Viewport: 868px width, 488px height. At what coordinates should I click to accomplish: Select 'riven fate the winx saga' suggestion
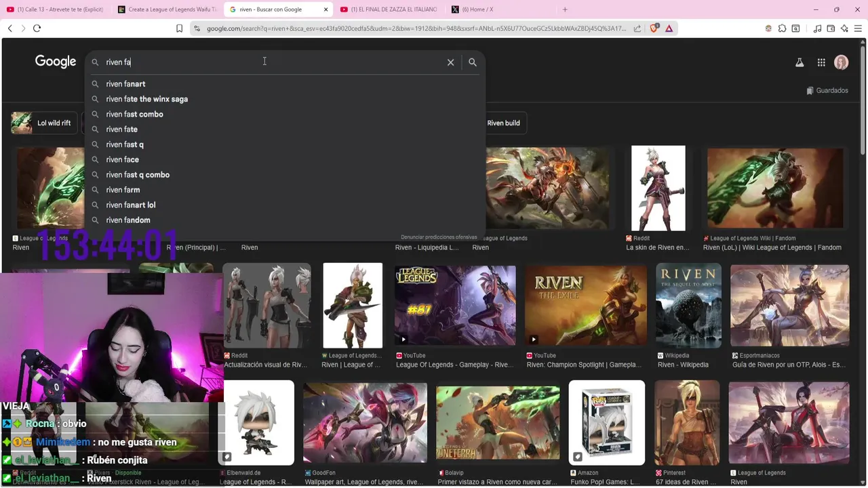(285, 99)
